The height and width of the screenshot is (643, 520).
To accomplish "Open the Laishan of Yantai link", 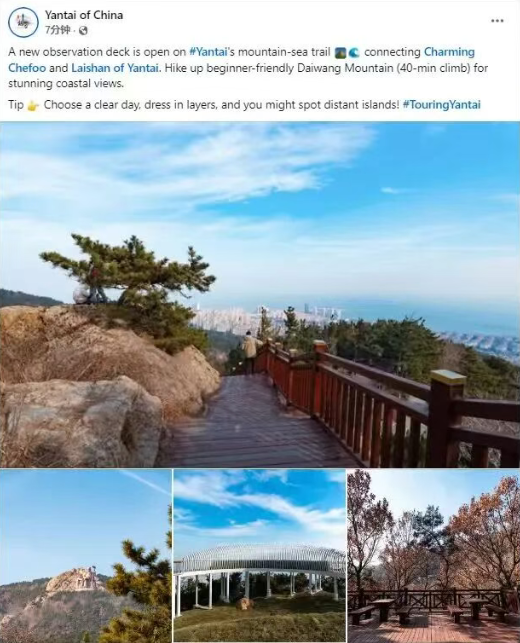I will point(115,68).
